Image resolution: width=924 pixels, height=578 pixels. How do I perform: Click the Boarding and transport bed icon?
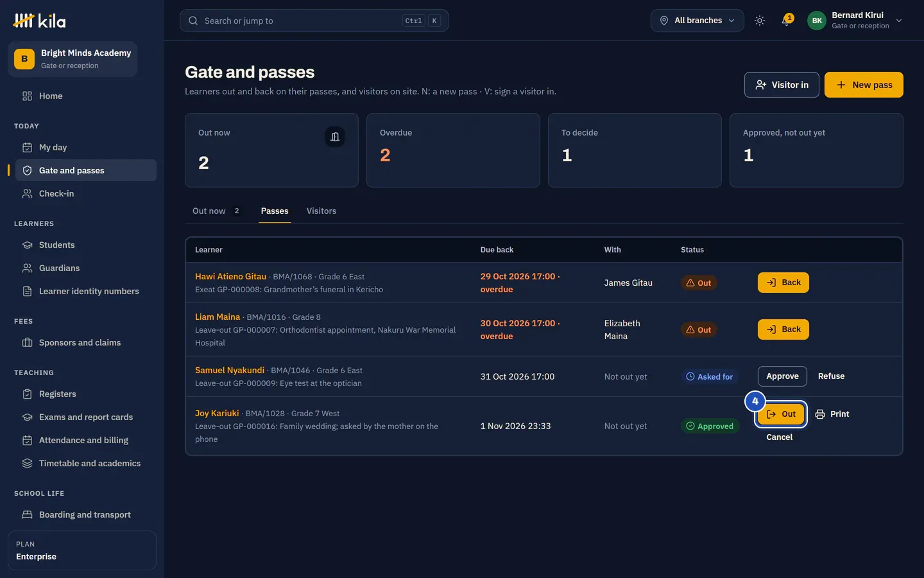click(27, 514)
